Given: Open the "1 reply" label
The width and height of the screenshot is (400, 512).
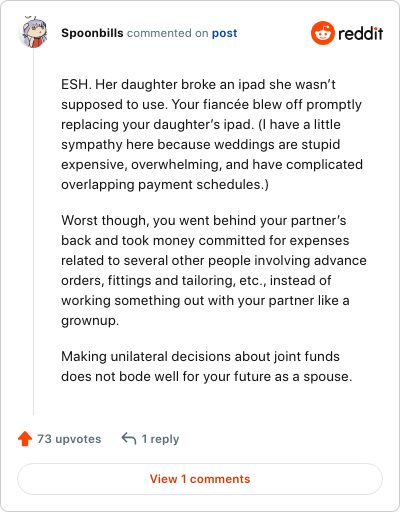Looking at the screenshot, I should (x=160, y=439).
